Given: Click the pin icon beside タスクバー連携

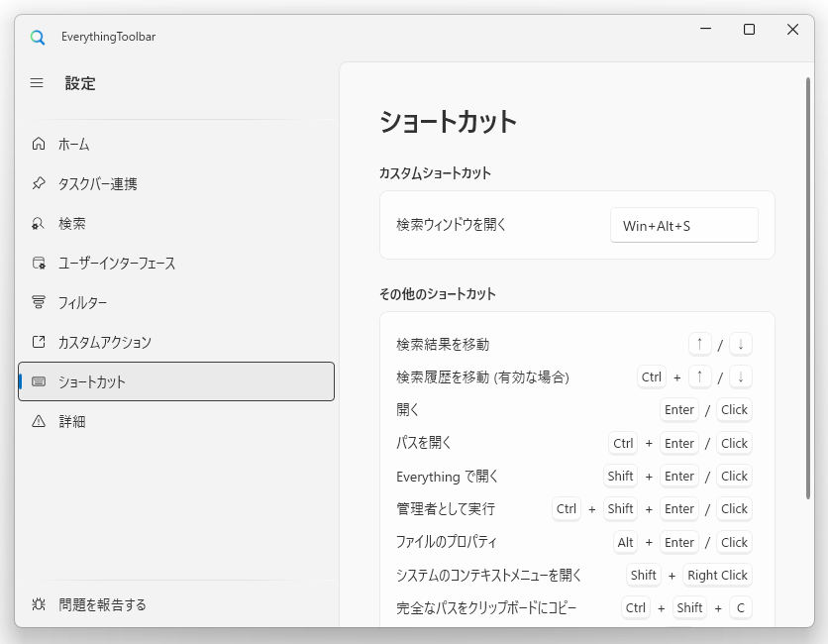Looking at the screenshot, I should pyautogui.click(x=39, y=183).
